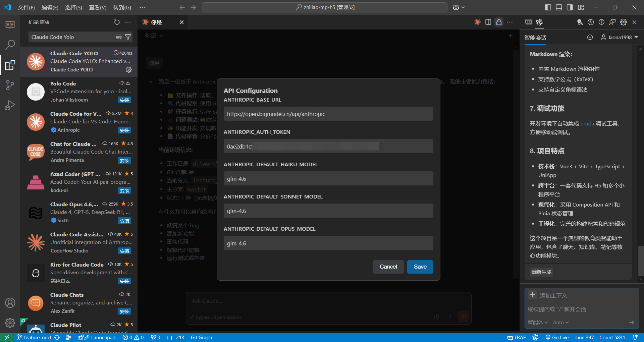The image size is (644, 342).
Task: Open the extension filter funnel
Action: (x=128, y=37)
